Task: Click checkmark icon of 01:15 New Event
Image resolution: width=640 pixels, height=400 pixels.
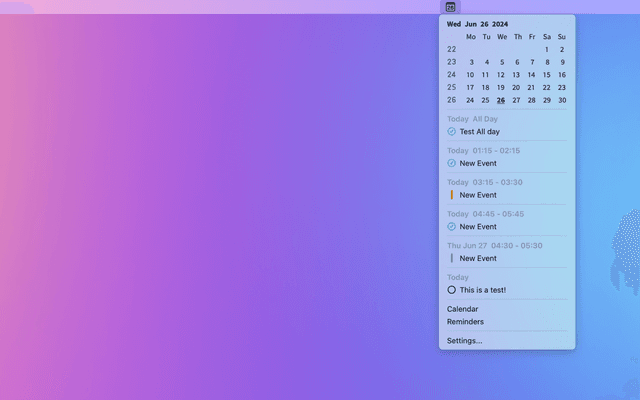Action: point(451,163)
